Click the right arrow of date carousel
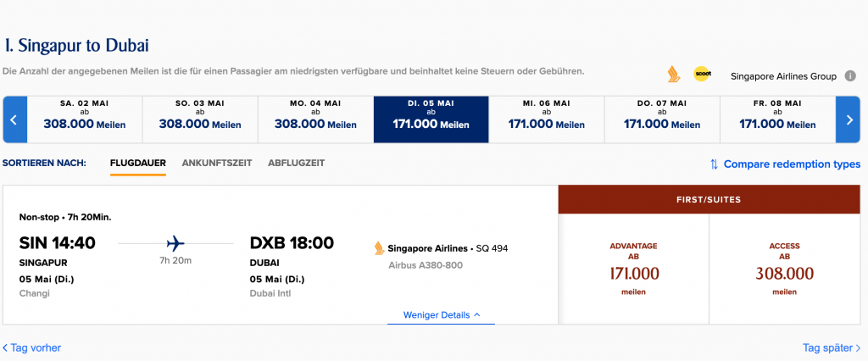The image size is (868, 361). click(849, 119)
